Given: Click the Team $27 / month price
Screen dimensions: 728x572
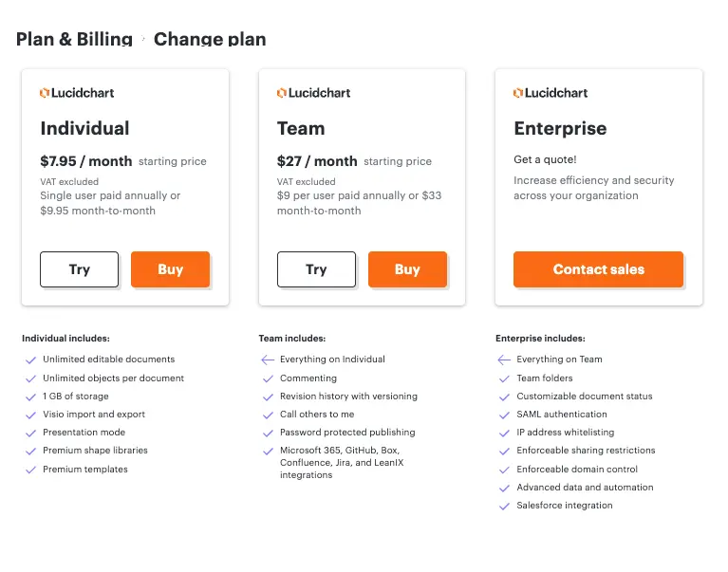Looking at the screenshot, I should click(317, 161).
